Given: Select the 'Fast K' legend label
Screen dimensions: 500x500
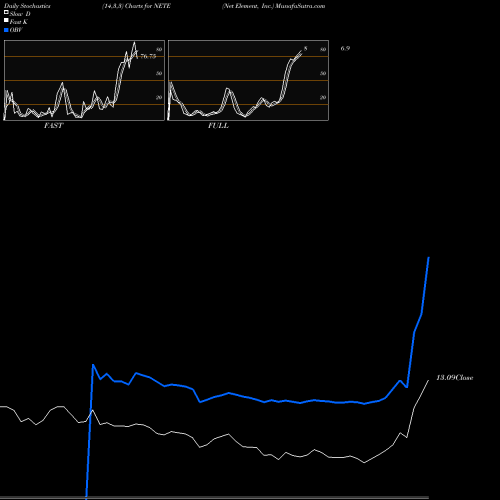Looking at the screenshot, I should [19, 22].
